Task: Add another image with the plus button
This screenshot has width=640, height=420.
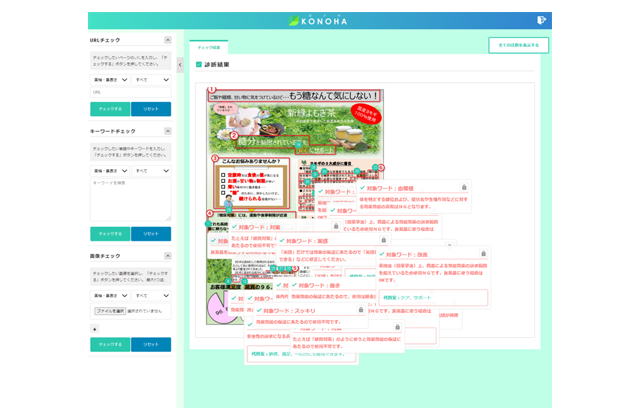Action: tap(95, 329)
